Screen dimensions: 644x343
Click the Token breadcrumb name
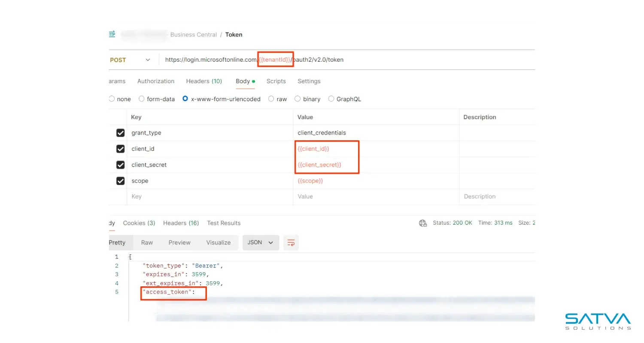tap(234, 35)
